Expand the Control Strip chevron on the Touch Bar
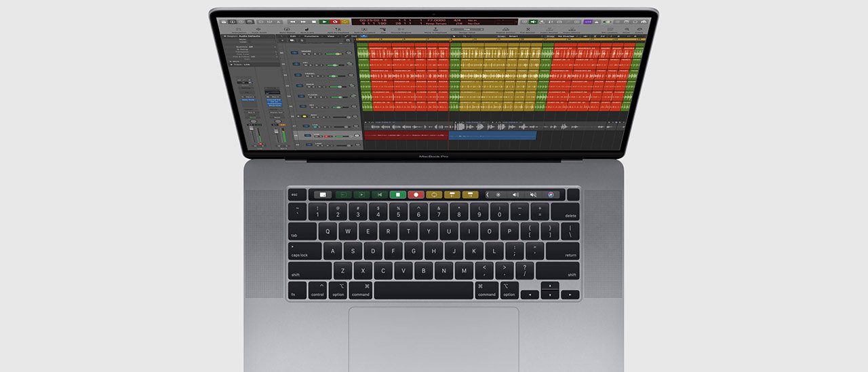The image size is (868, 372). click(x=487, y=194)
